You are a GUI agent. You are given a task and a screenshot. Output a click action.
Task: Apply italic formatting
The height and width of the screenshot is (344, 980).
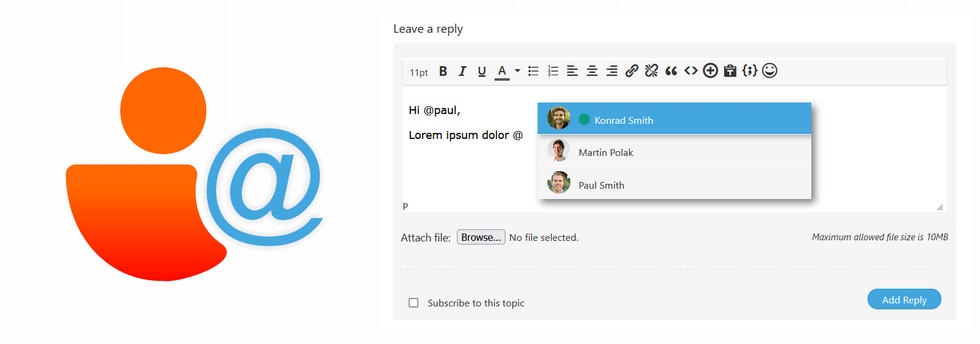(x=462, y=72)
